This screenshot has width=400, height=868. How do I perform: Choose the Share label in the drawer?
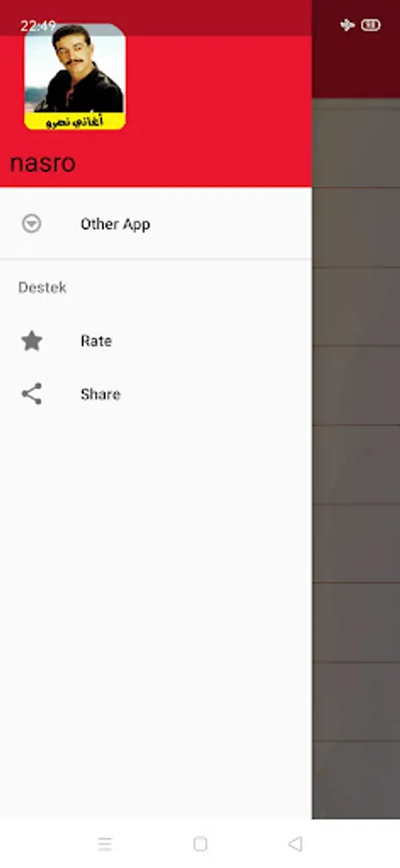[x=100, y=394]
